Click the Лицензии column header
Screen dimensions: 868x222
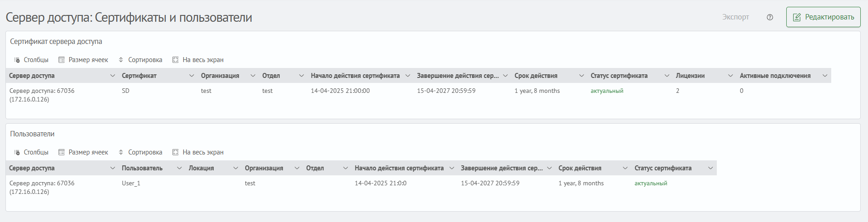[x=690, y=76]
